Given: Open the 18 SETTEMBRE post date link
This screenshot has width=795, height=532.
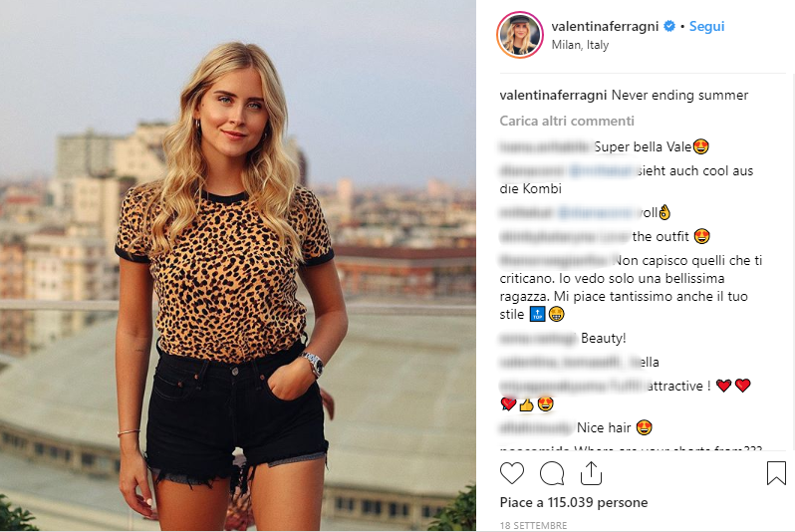Looking at the screenshot, I should click(x=533, y=525).
